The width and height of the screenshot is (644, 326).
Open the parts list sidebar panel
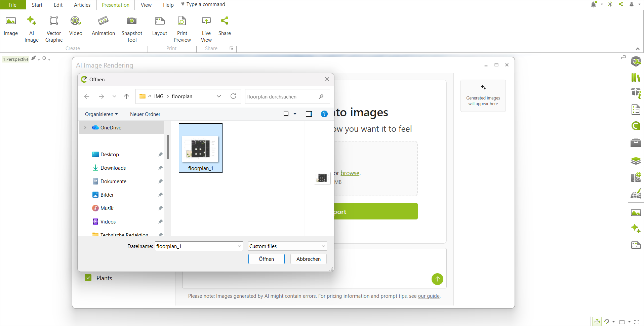coord(636,110)
